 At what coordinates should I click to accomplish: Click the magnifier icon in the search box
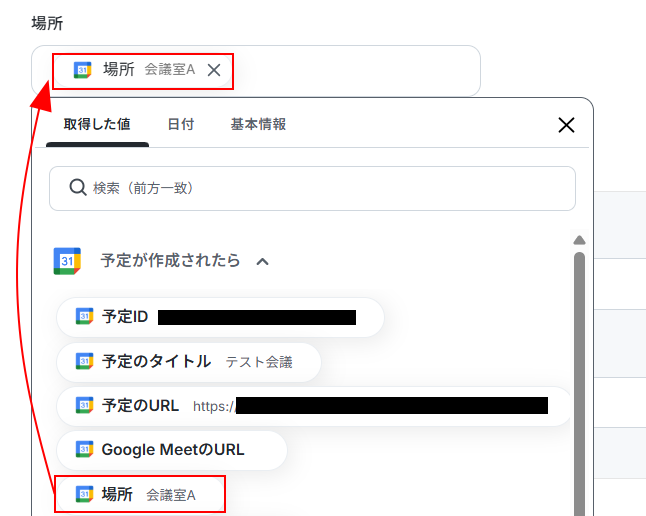click(x=77, y=188)
